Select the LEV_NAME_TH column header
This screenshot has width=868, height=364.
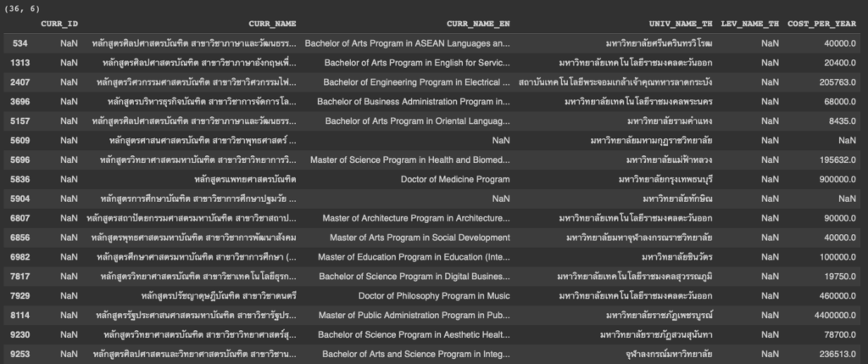749,24
